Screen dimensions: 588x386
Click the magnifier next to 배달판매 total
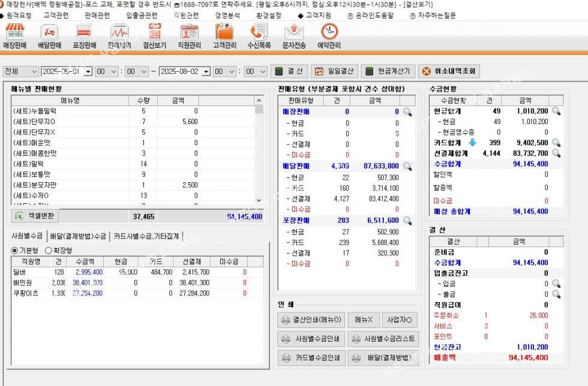click(407, 166)
